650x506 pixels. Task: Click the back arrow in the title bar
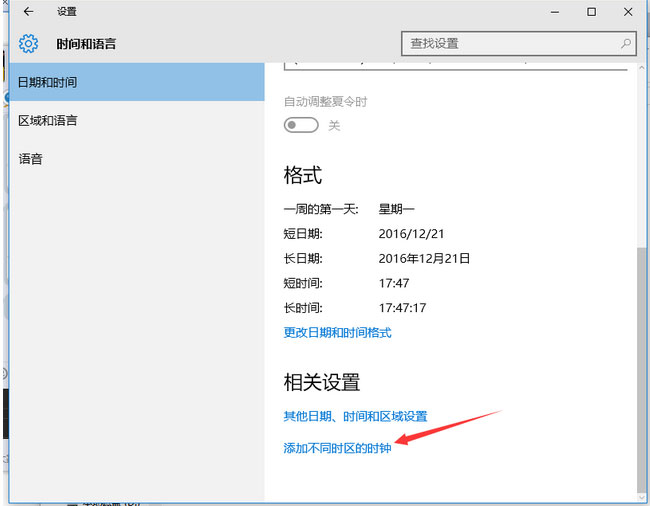pyautogui.click(x=28, y=12)
